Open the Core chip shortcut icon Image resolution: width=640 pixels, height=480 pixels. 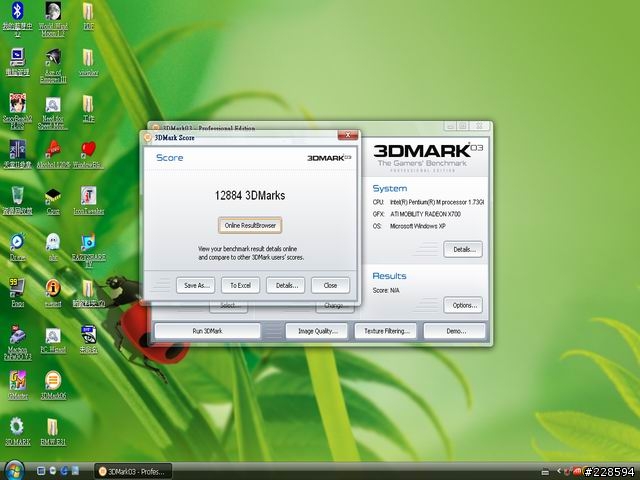click(53, 201)
